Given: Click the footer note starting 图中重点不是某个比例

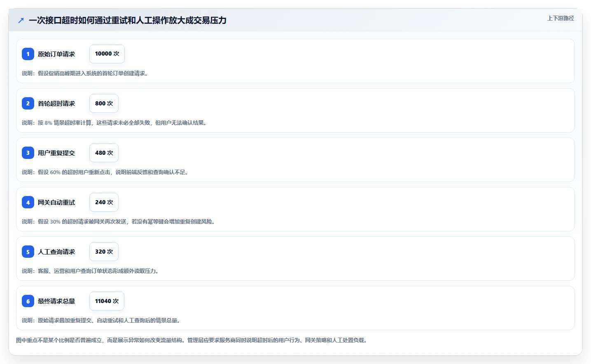Looking at the screenshot, I should (x=192, y=340).
